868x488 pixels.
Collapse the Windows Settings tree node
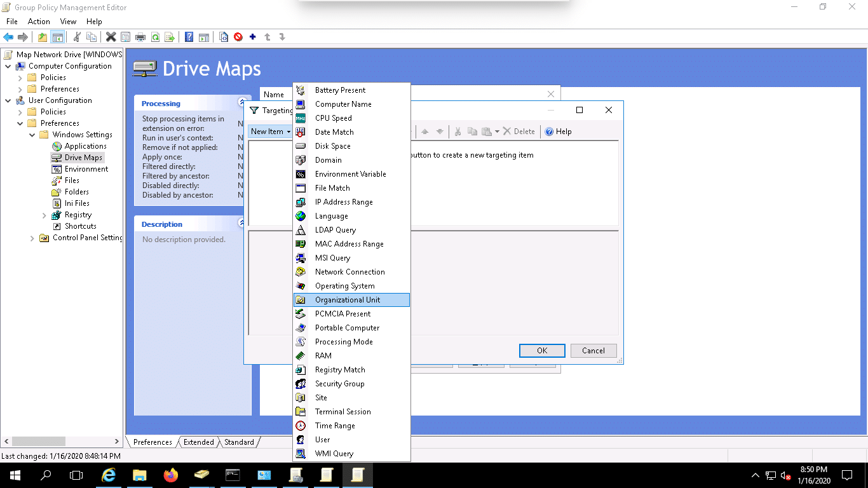coord(32,135)
